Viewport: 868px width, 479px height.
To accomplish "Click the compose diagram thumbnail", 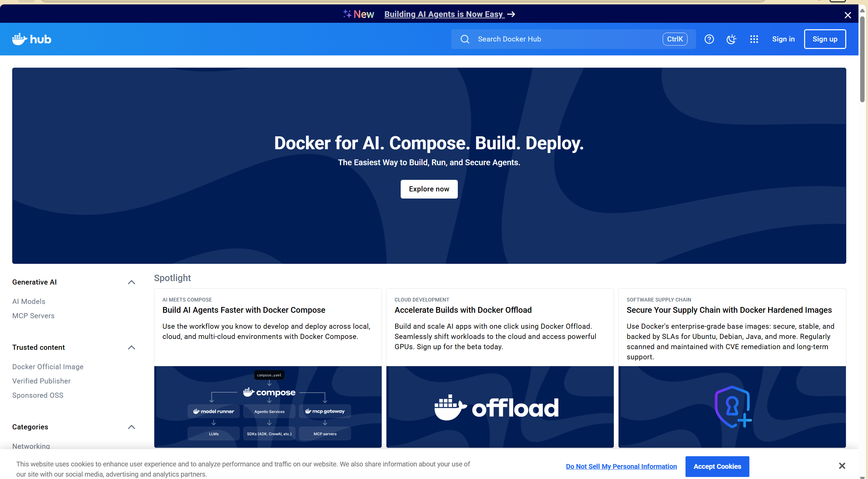I will pyautogui.click(x=268, y=407).
